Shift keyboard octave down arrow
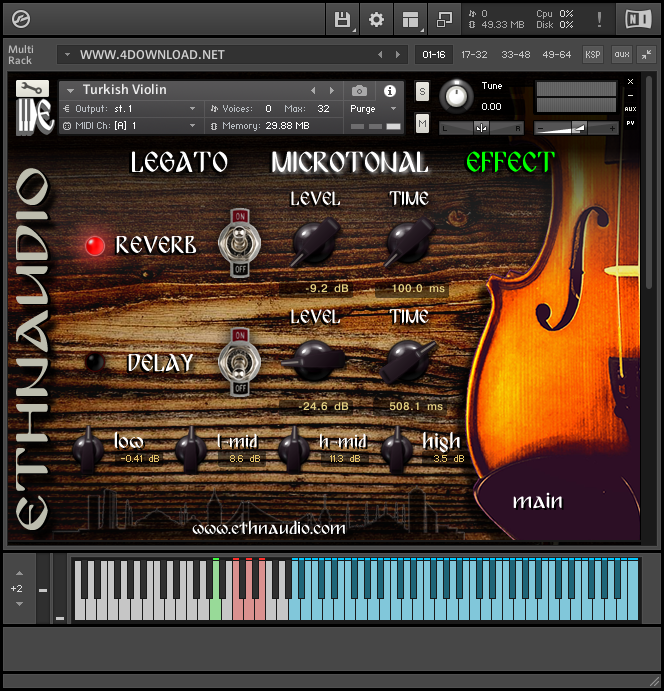Viewport: 664px width, 691px height. point(19,604)
